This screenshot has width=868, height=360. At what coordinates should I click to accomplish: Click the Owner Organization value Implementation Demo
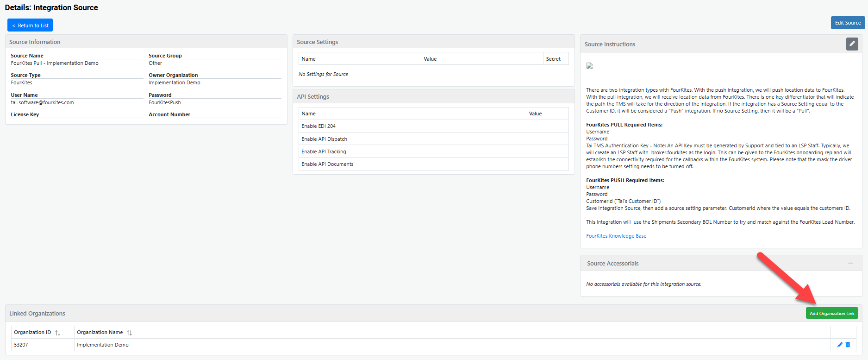point(175,82)
